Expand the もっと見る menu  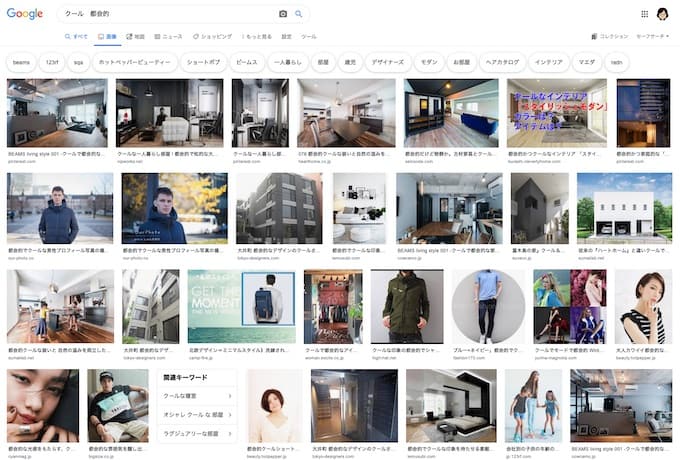pyautogui.click(x=257, y=36)
